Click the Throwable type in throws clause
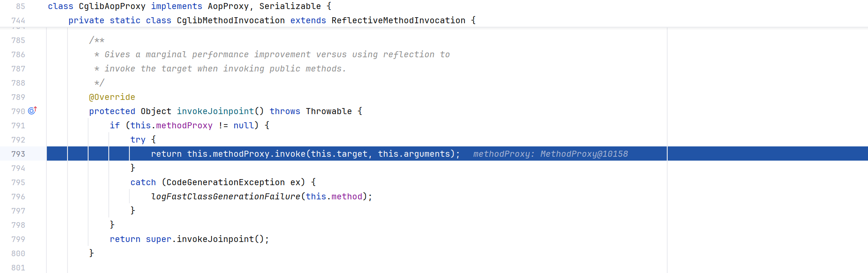The image size is (868, 273). click(328, 112)
